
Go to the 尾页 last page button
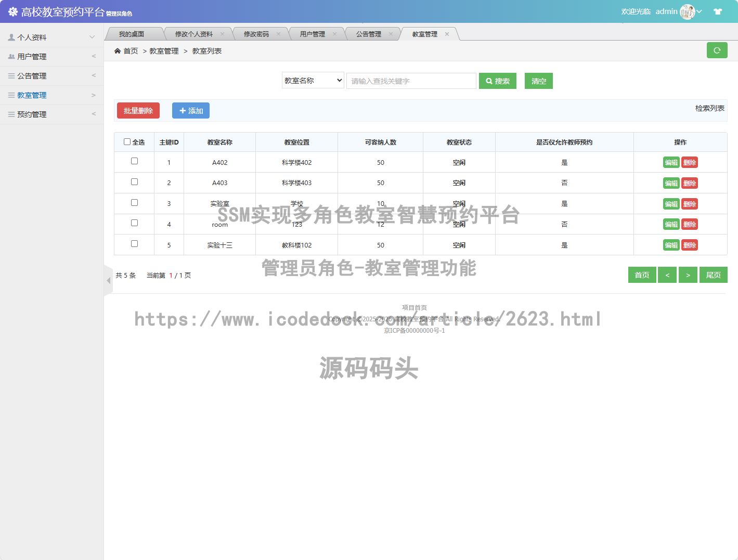pyautogui.click(x=713, y=275)
